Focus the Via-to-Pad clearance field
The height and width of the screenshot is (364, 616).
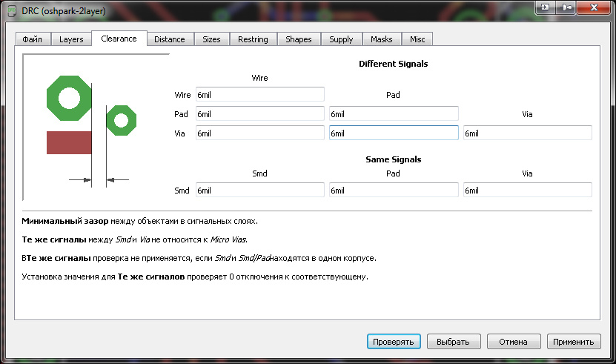(x=394, y=133)
